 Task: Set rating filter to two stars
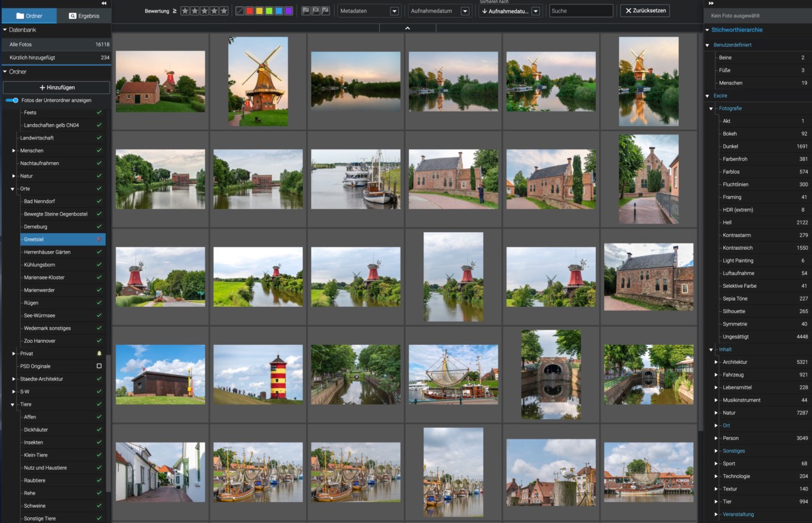tap(195, 11)
